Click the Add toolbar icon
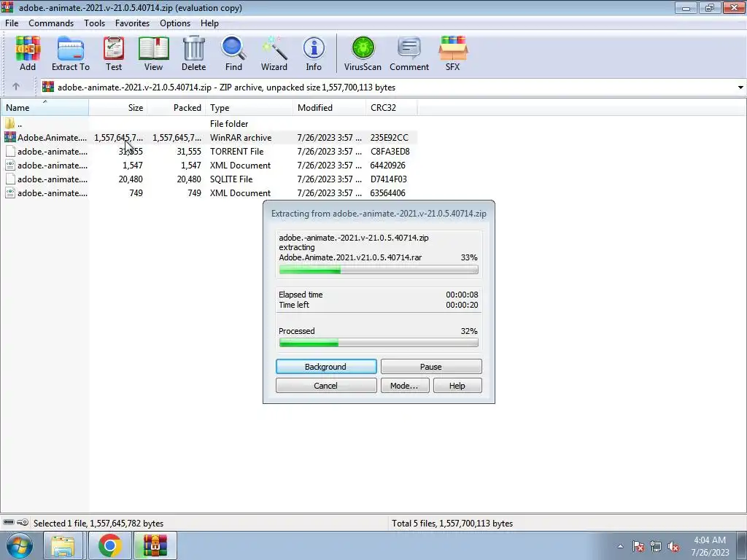 [x=28, y=53]
